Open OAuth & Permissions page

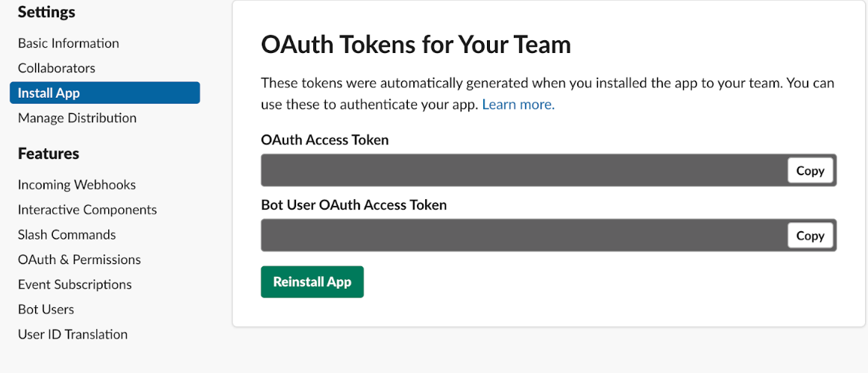pos(79,260)
